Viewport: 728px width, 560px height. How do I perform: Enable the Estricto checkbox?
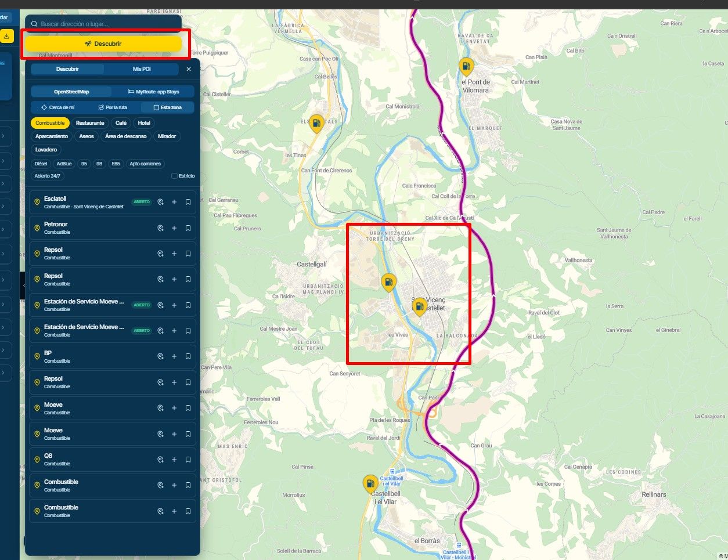coord(174,176)
